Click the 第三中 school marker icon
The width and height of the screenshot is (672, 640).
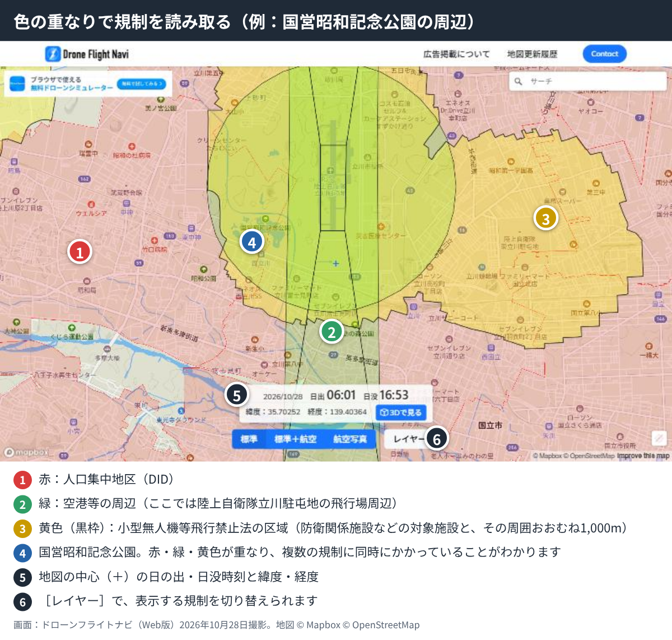(x=596, y=183)
